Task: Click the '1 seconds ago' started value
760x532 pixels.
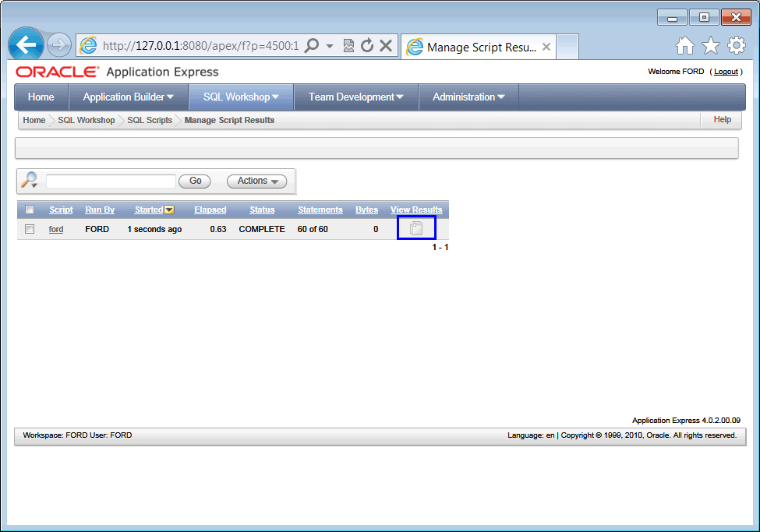Action: pos(154,229)
